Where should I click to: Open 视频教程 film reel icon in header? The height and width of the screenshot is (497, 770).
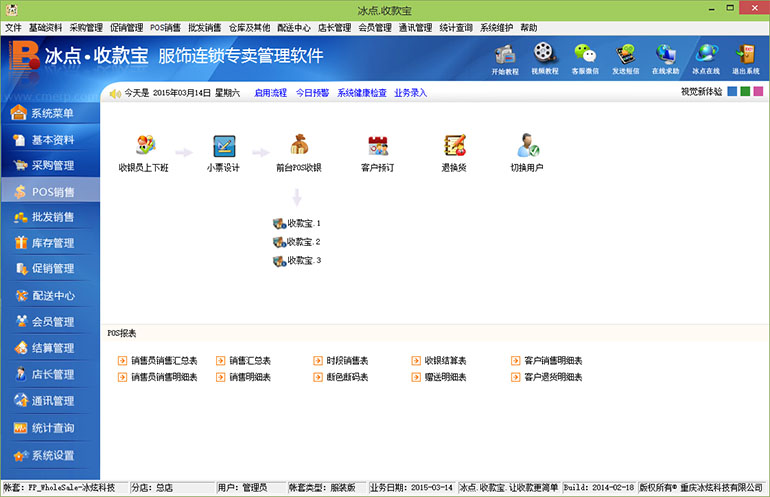[544, 54]
